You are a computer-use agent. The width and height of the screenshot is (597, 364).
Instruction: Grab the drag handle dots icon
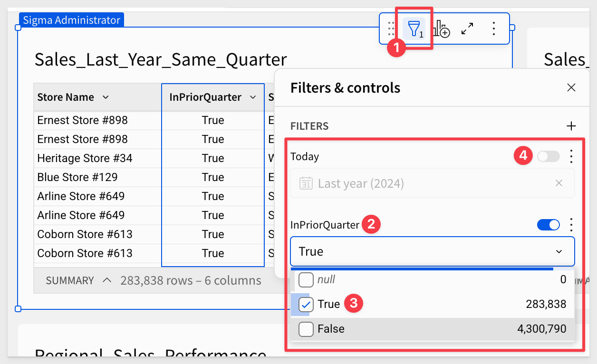coord(391,29)
